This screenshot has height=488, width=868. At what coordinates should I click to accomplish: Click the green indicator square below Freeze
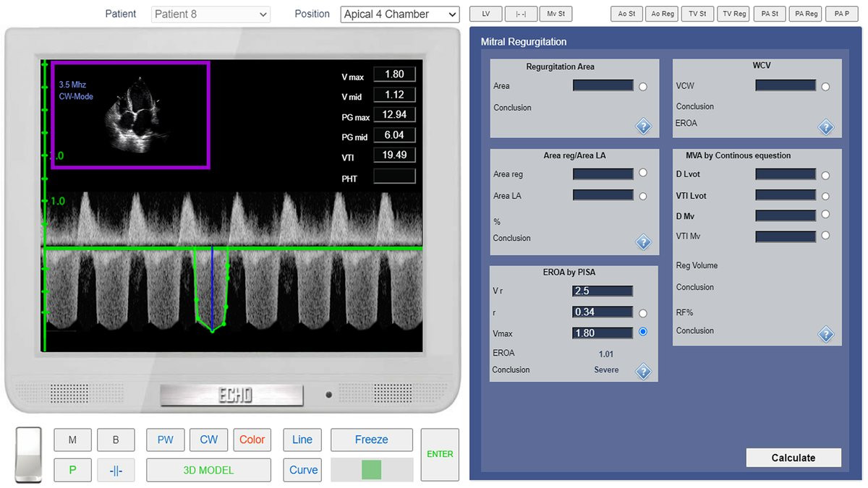coord(371,469)
